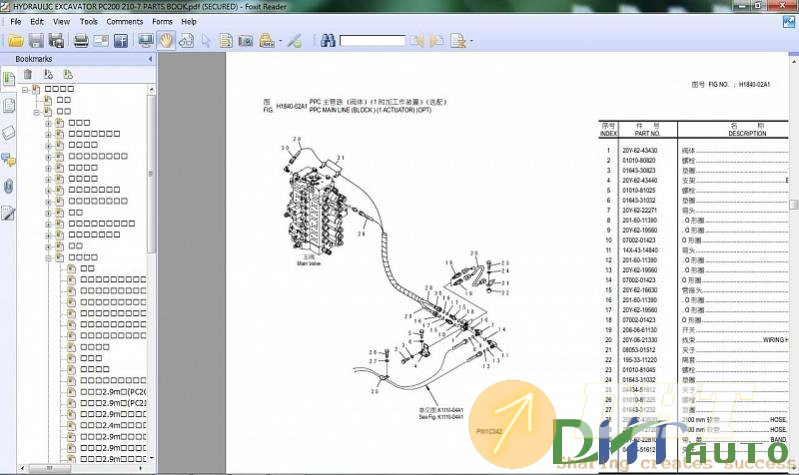799x475 pixels.
Task: Open the Signatures sidebar panel
Action: (8, 214)
